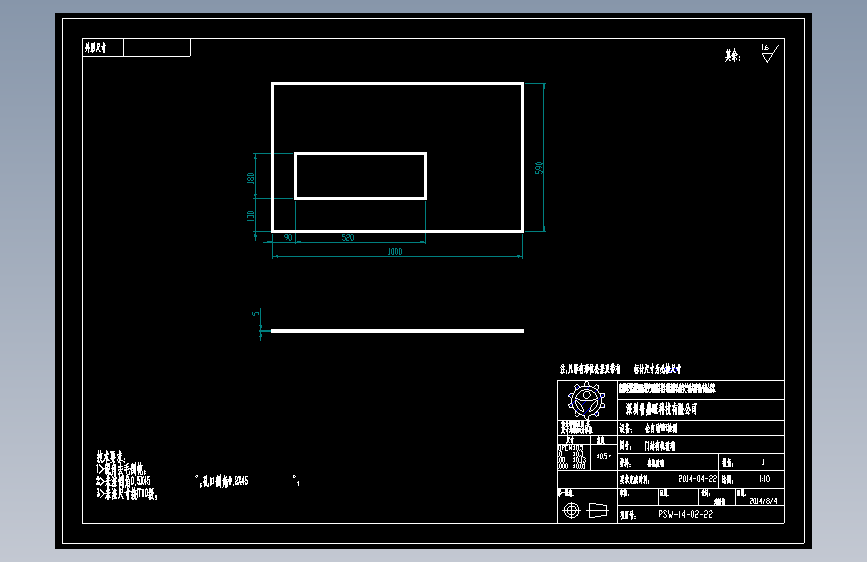Select the 130 vertical offset dimension text
Image resolution: width=867 pixels, height=562 pixels.
click(250, 216)
